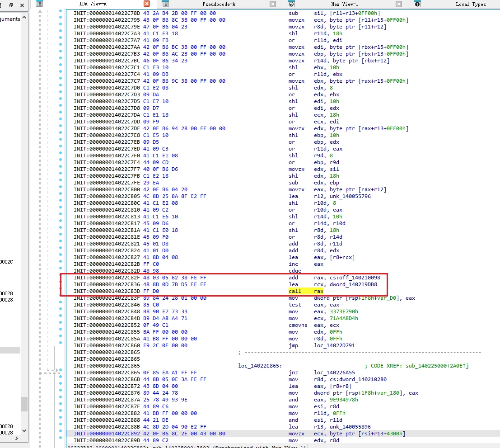
Task: Toggle breakpoint dot for address 14022C892
Action: (x=61, y=431)
